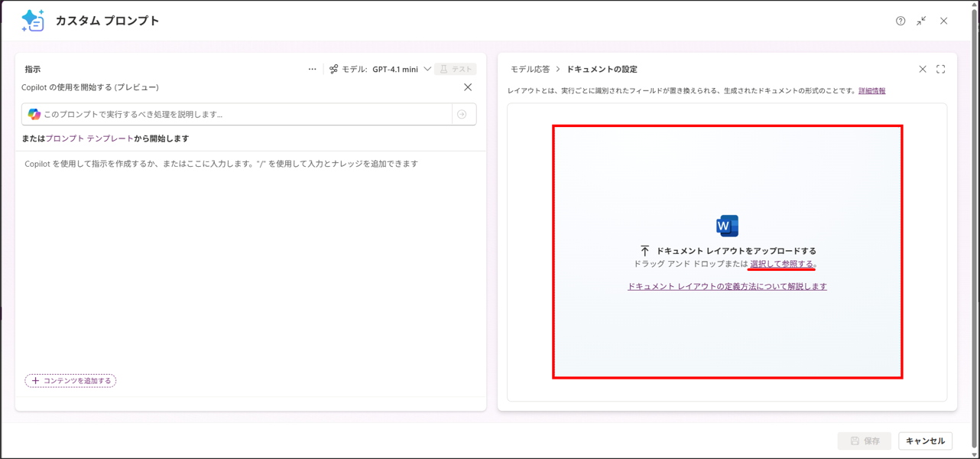This screenshot has height=459, width=980.
Task: Open the ドキュメント レイアウトの定義方法 help link
Action: click(x=727, y=287)
